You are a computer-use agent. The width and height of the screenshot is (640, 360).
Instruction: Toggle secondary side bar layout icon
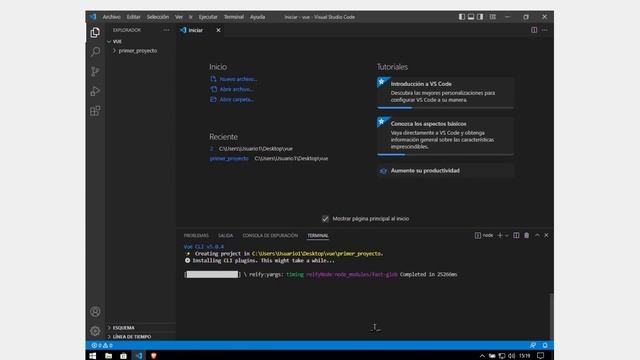[x=480, y=17]
